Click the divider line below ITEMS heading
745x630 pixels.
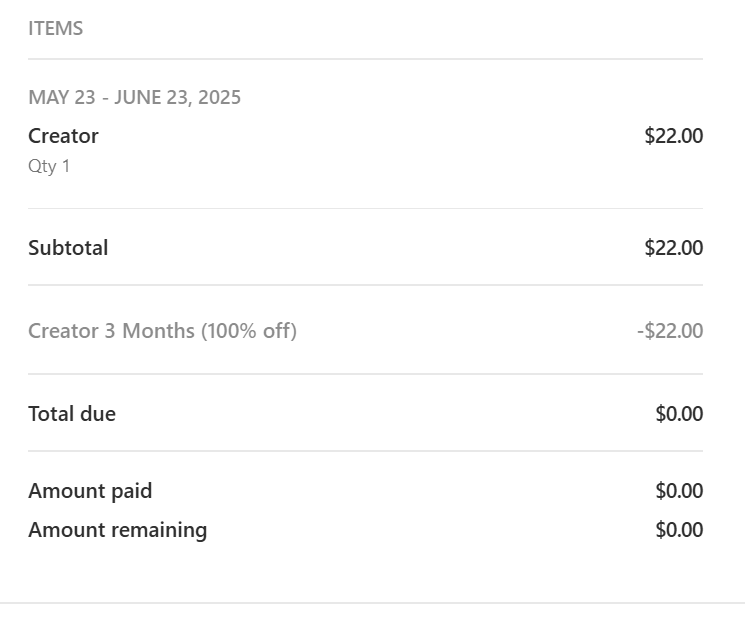click(x=365, y=59)
